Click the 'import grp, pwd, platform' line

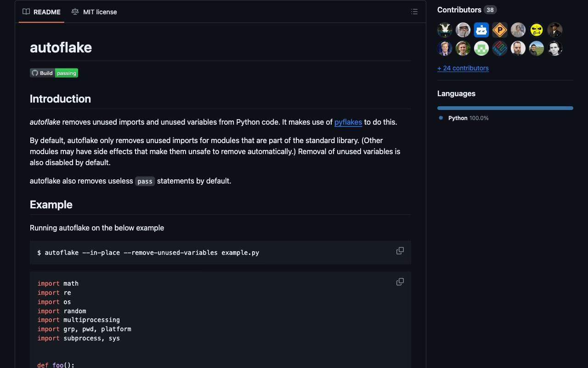tap(85, 329)
